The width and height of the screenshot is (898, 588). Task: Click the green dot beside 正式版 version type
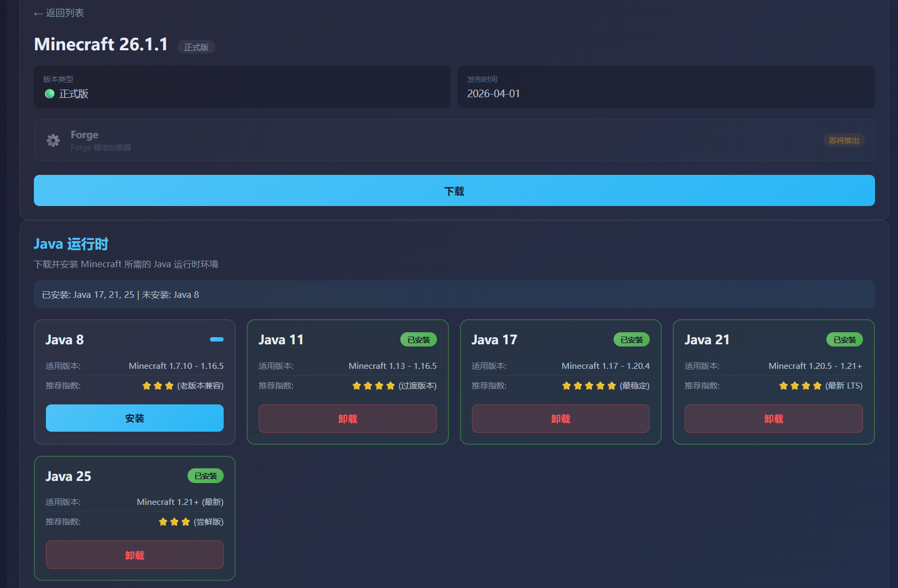(49, 93)
